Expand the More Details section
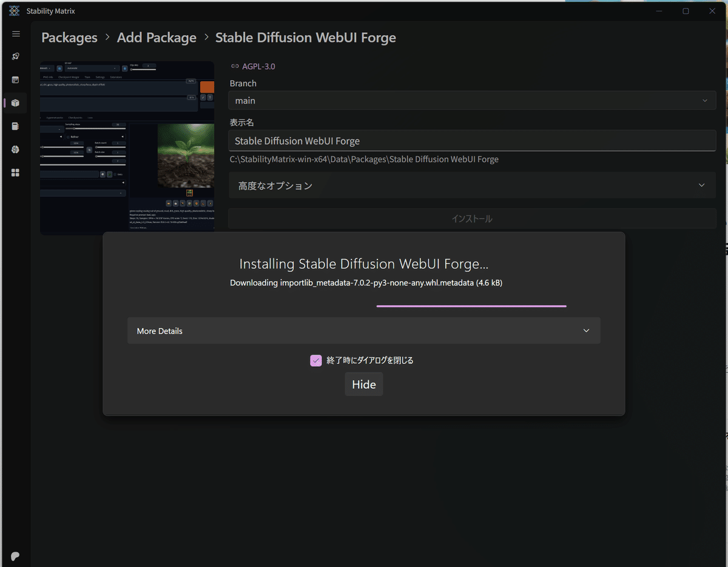Viewport: 728px width, 567px height. pos(363,330)
